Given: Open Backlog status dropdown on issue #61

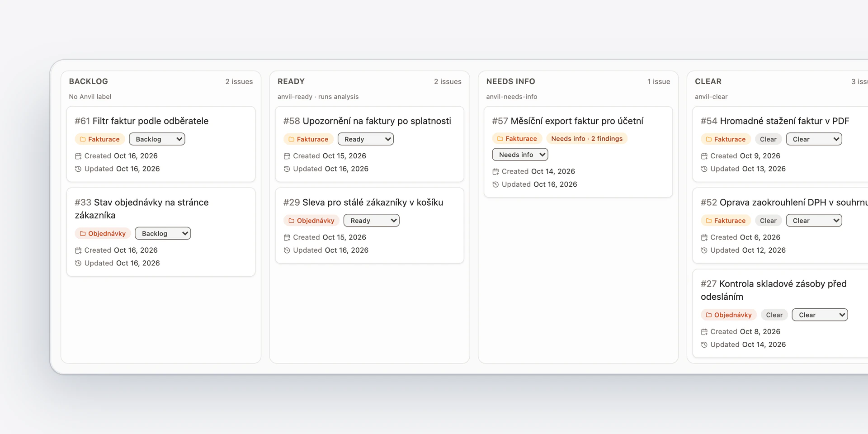Looking at the screenshot, I should pos(157,139).
